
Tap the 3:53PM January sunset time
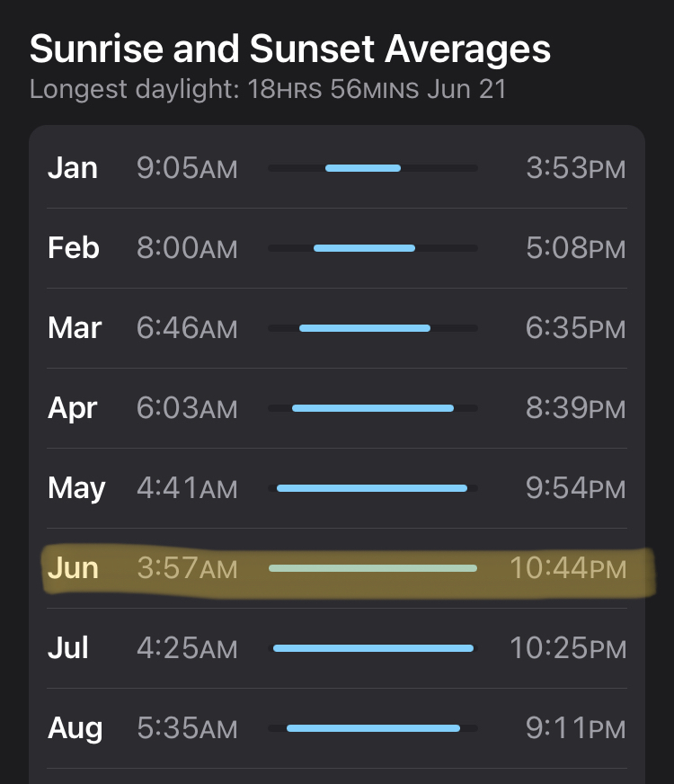coord(575,168)
